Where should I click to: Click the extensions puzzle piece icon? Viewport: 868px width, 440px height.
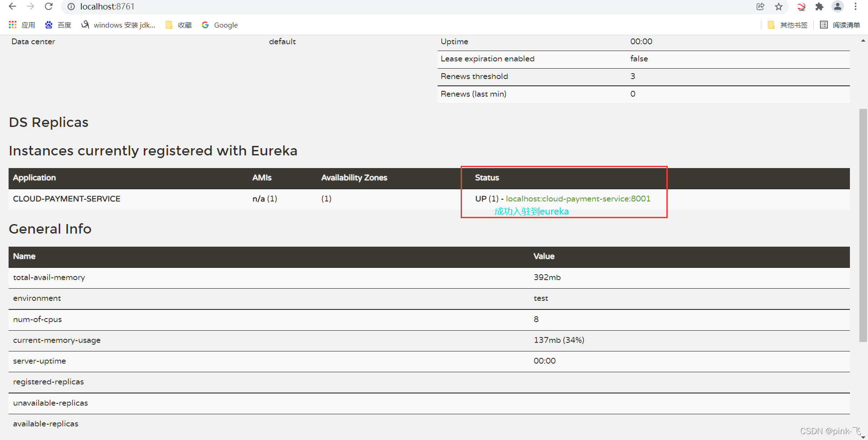coord(820,6)
